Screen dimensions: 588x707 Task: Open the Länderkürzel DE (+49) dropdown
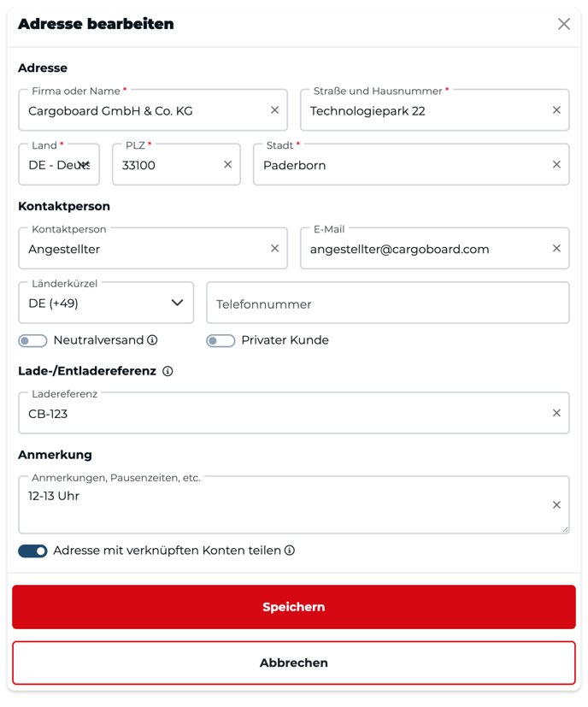pyautogui.click(x=106, y=303)
